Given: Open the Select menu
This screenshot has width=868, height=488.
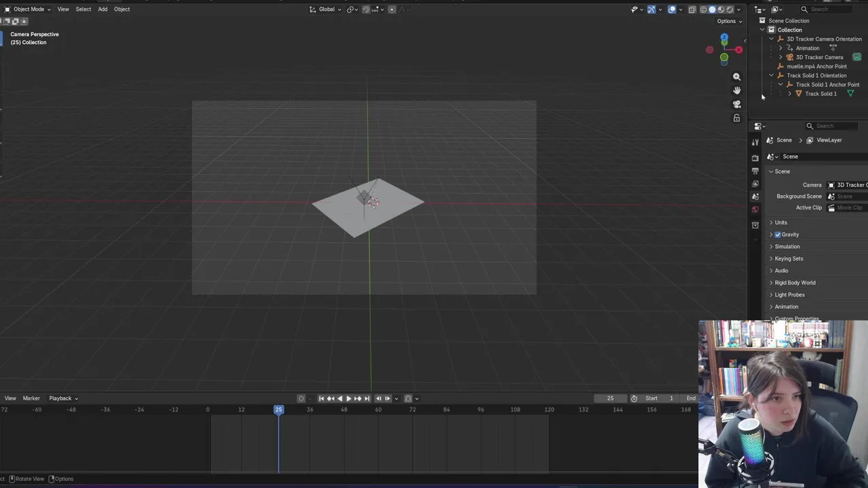Looking at the screenshot, I should (83, 9).
